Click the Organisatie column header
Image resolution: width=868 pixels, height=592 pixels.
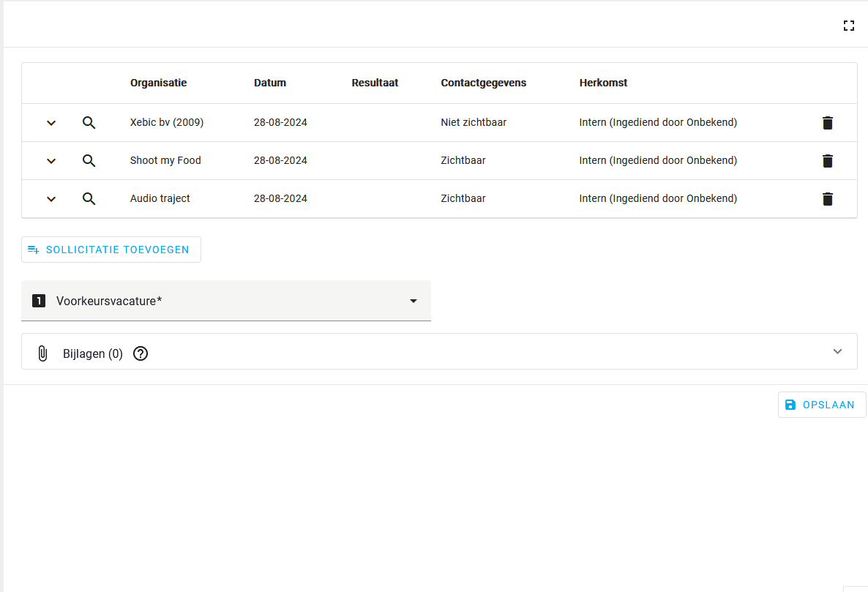(158, 83)
